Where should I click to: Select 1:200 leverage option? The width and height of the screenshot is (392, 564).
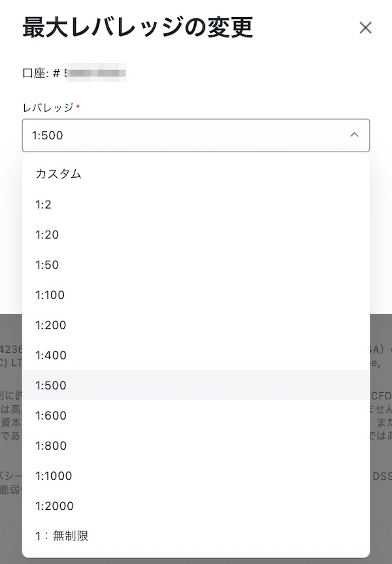point(51,325)
